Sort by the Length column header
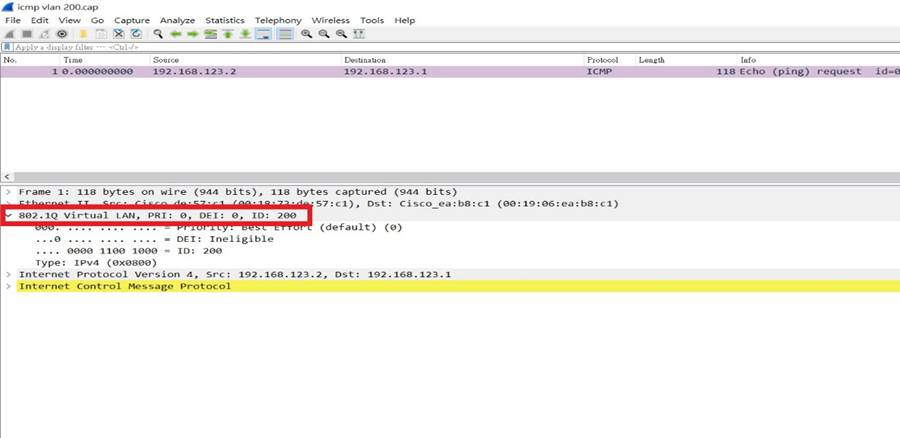900x438 pixels. pyautogui.click(x=686, y=60)
